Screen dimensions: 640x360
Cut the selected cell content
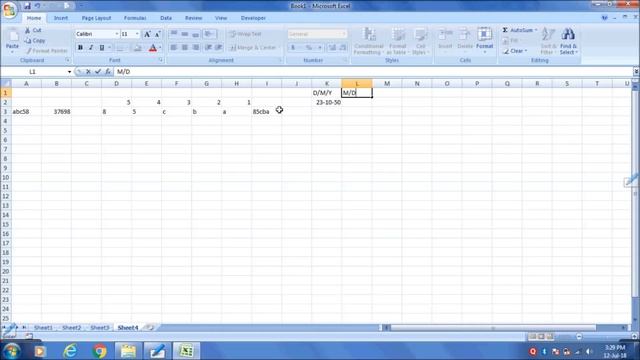33,30
